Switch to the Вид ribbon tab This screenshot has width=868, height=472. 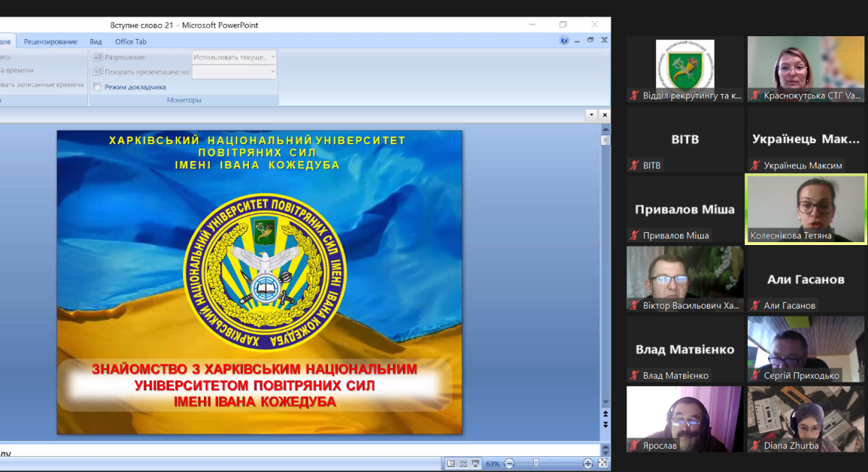[95, 42]
